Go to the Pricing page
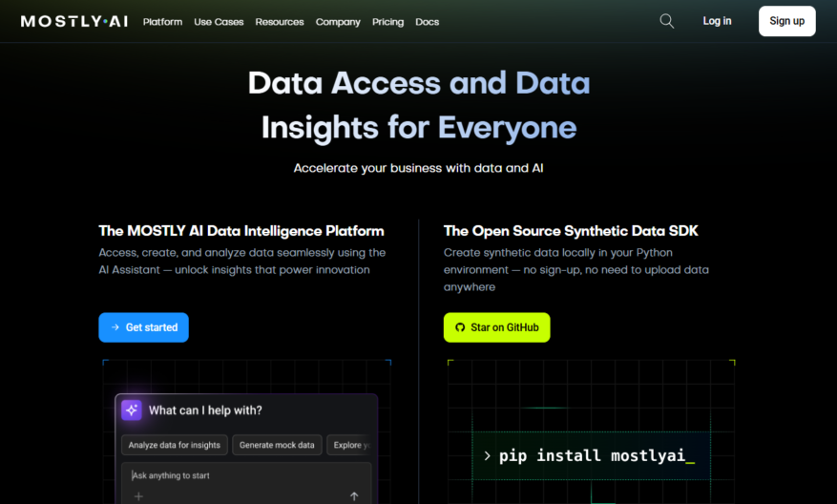This screenshot has height=504, width=837. (388, 22)
